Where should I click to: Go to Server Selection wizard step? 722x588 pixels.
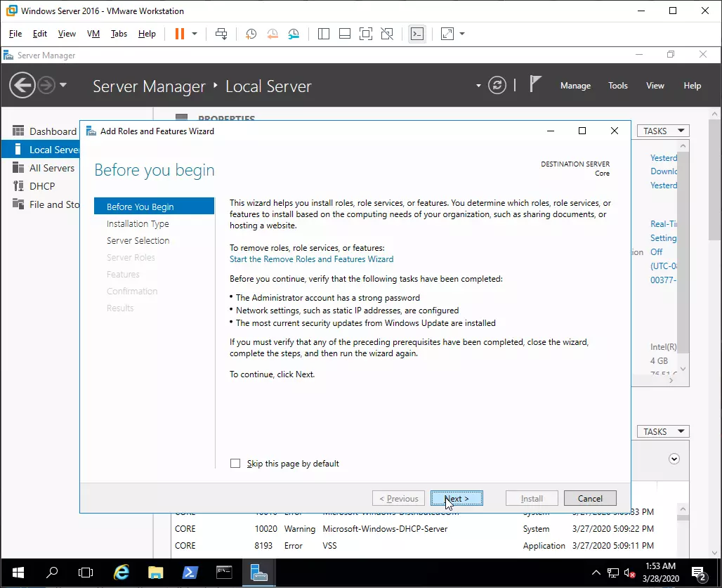coord(138,241)
